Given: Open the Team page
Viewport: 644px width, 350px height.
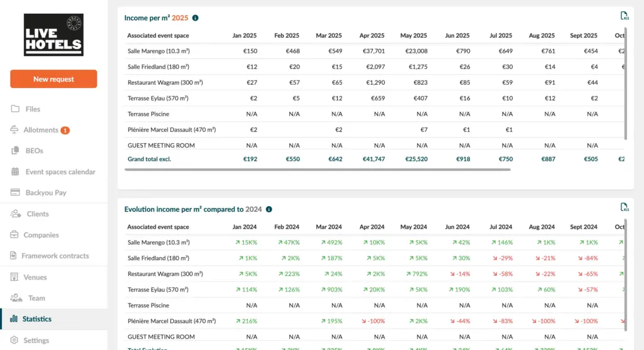Looking at the screenshot, I should 36,298.
